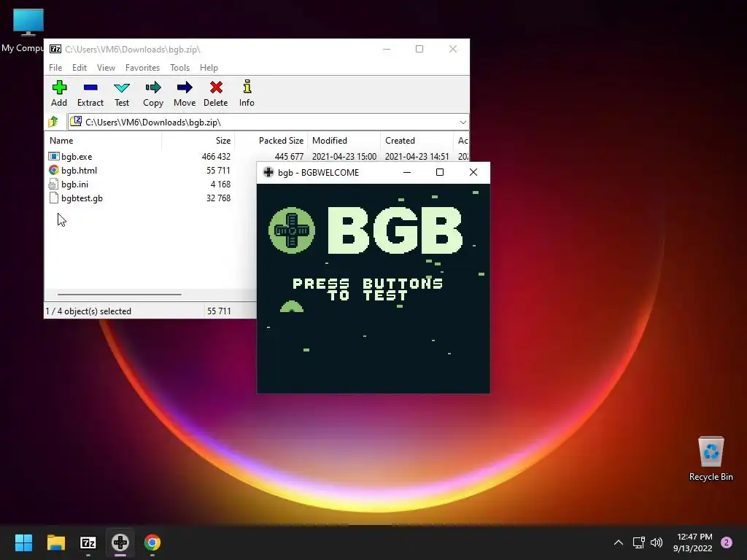Viewport: 747px width, 560px height.
Task: Open the Recycle Bin desktop icon
Action: [711, 458]
